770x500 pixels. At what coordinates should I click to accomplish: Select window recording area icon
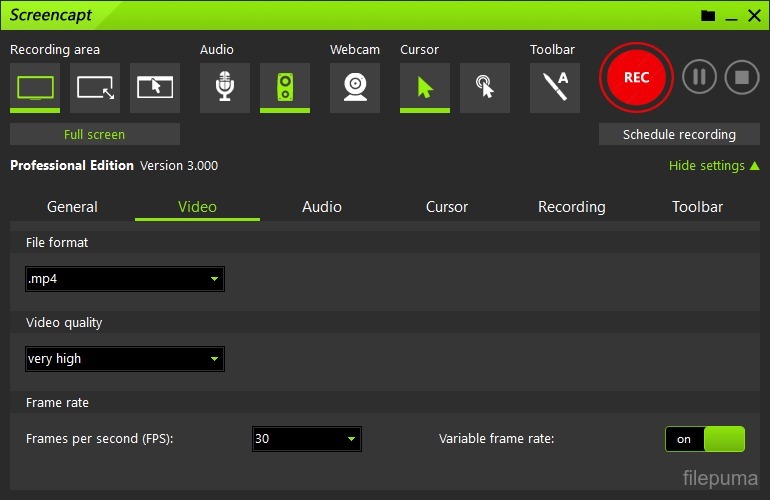[x=155, y=87]
